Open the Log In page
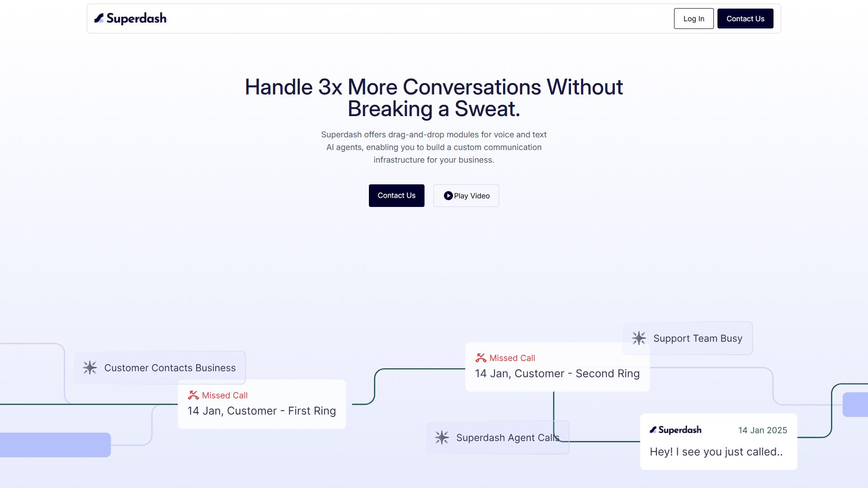The image size is (868, 488). pos(693,19)
